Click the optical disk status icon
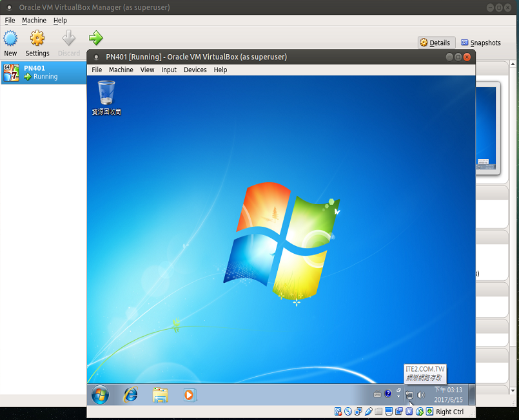 coord(348,412)
